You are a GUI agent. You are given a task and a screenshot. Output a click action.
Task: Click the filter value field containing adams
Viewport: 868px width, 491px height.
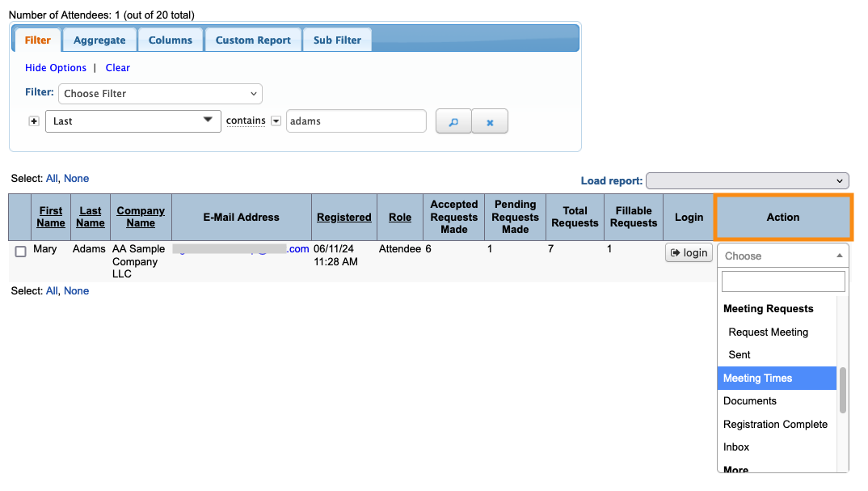pyautogui.click(x=356, y=121)
